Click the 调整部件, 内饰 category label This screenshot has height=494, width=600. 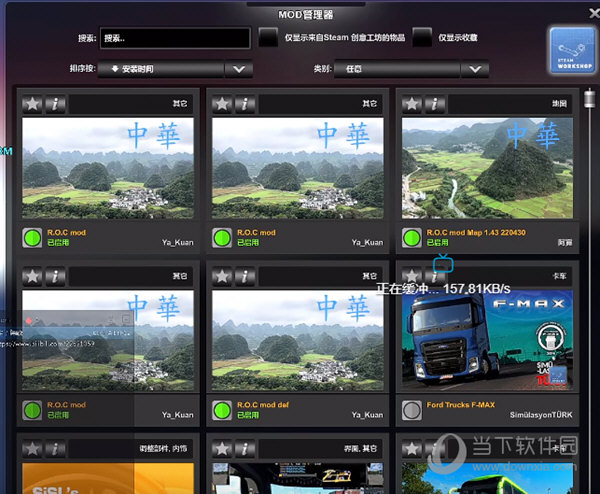[163, 448]
